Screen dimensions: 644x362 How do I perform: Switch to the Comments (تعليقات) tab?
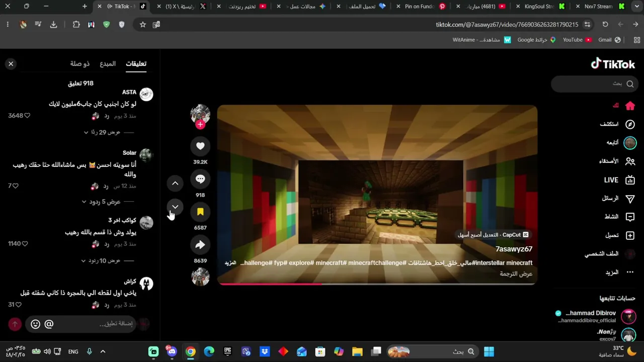tap(136, 63)
